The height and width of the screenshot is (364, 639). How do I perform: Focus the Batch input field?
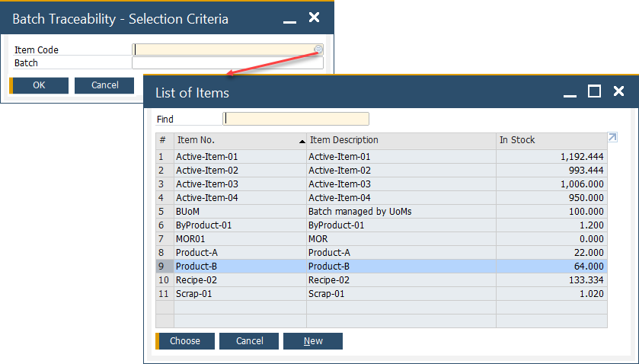[x=228, y=62]
